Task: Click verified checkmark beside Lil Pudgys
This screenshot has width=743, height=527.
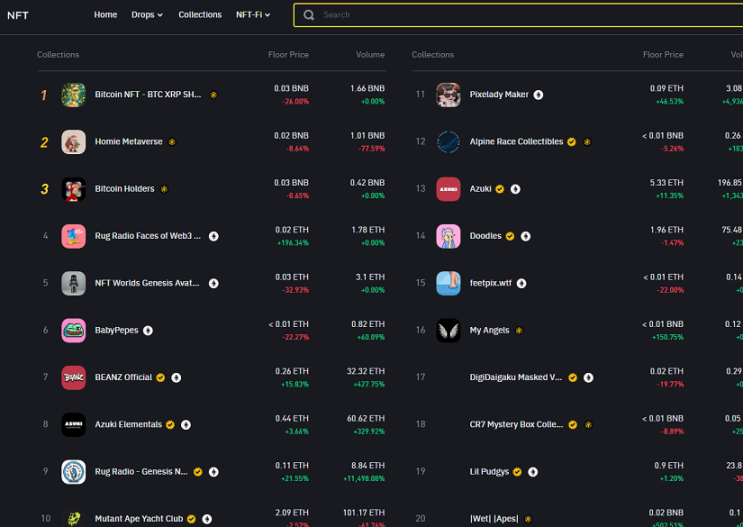Action: [517, 472]
